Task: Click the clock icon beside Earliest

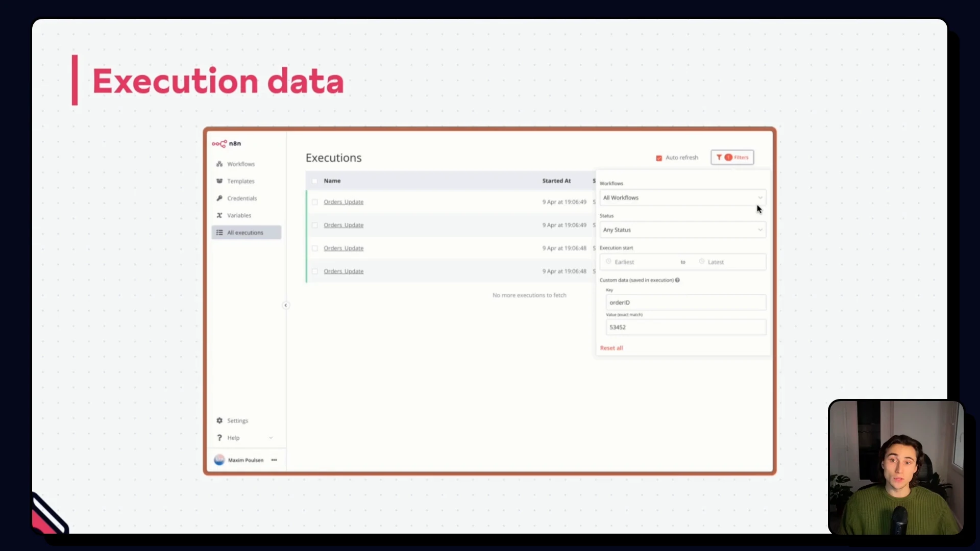Action: (608, 262)
